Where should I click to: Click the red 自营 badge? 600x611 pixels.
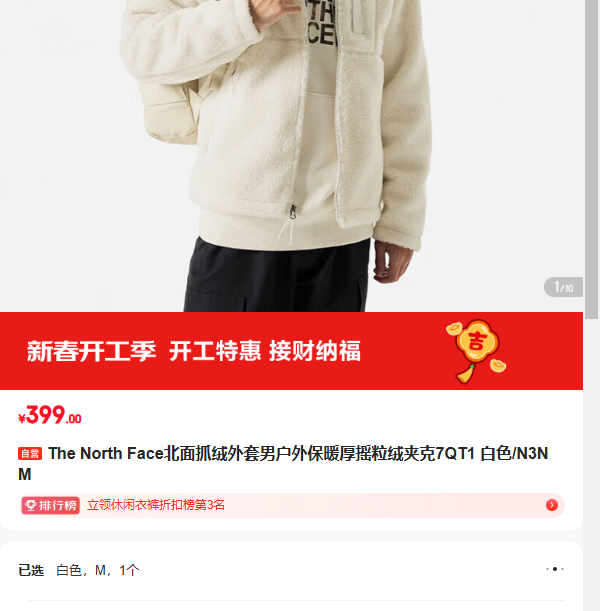pos(30,454)
